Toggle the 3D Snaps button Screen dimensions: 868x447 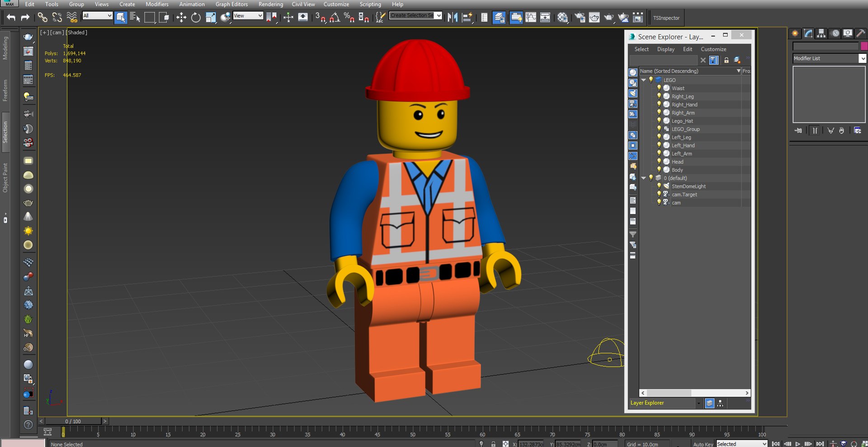tap(321, 18)
